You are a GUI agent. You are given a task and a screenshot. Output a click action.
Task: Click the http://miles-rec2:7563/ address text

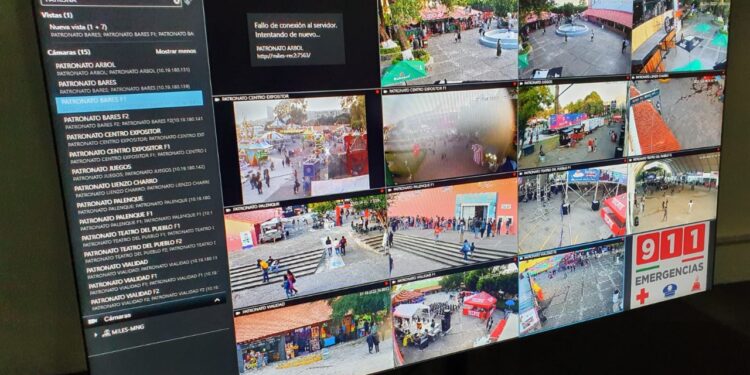coord(284,55)
